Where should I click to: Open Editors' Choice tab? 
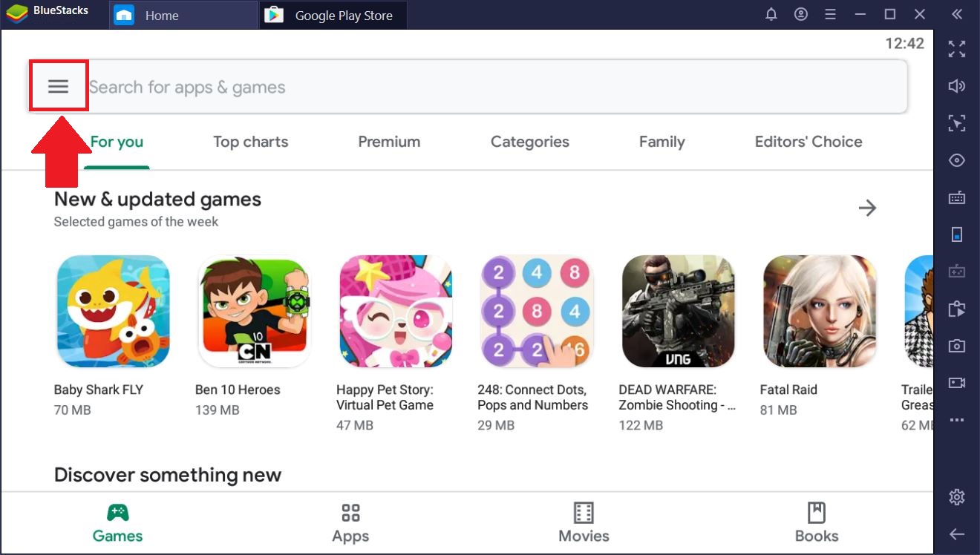(808, 142)
